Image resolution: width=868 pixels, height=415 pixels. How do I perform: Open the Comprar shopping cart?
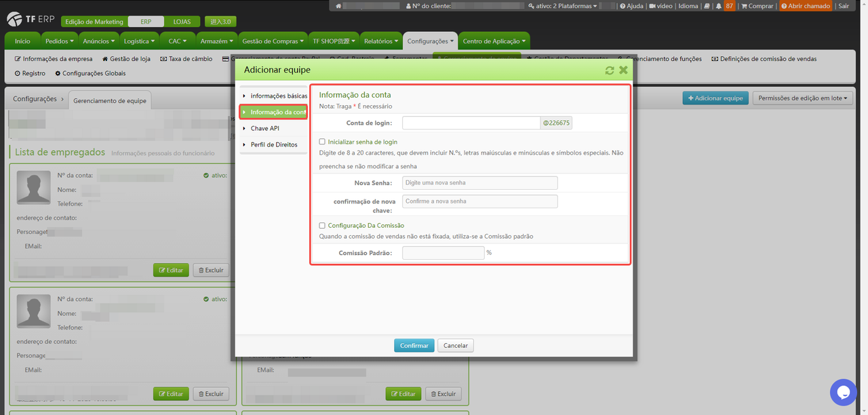click(757, 6)
